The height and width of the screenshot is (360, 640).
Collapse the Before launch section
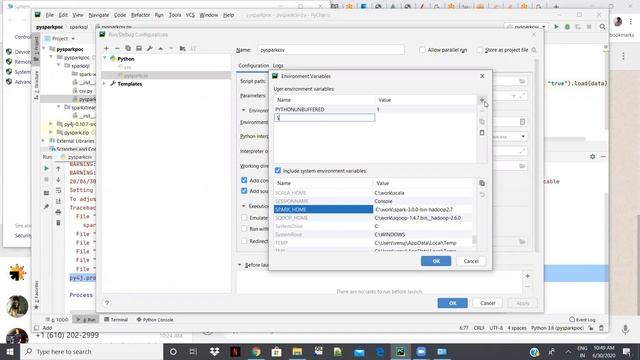click(x=240, y=265)
